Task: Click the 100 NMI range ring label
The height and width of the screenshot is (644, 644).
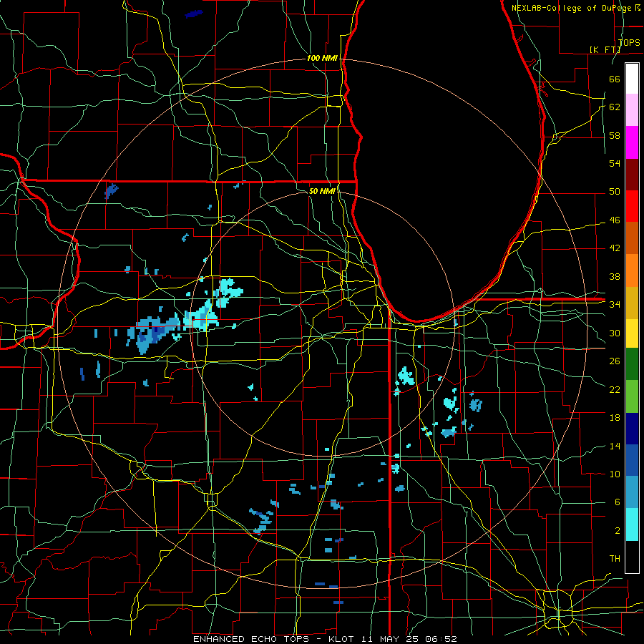Action: tap(322, 58)
